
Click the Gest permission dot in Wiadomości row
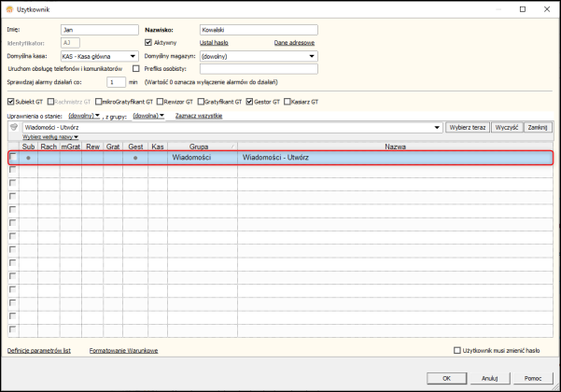click(135, 158)
